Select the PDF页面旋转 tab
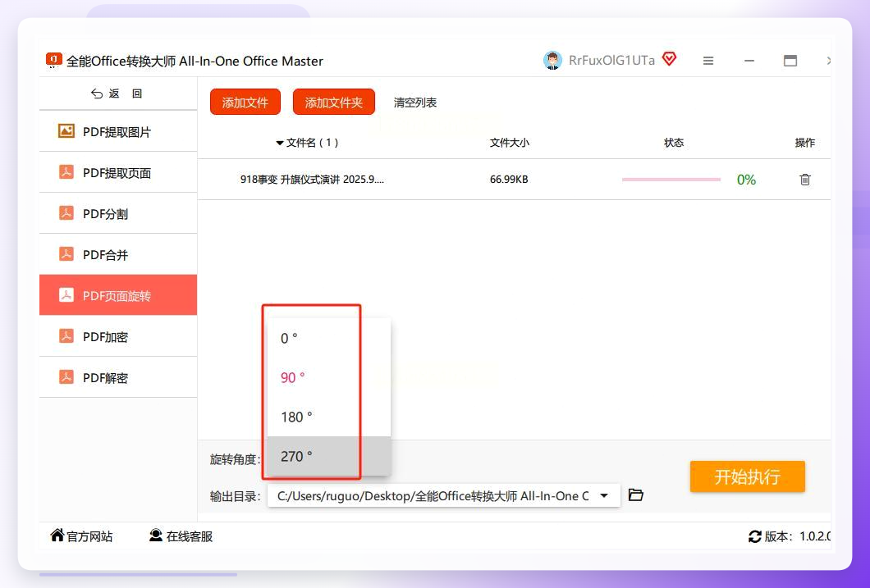The height and width of the screenshot is (588, 870). coord(118,295)
